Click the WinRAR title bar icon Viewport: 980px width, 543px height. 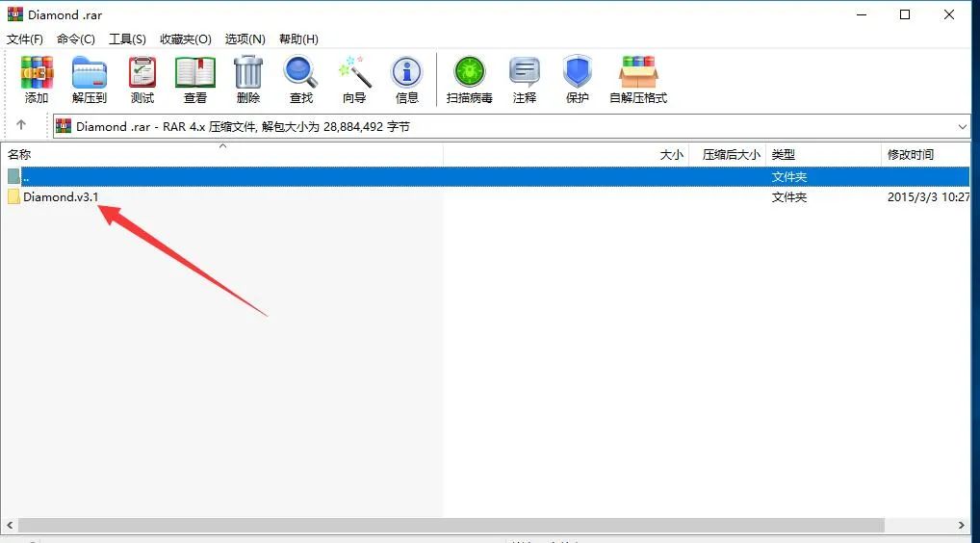pyautogui.click(x=15, y=14)
